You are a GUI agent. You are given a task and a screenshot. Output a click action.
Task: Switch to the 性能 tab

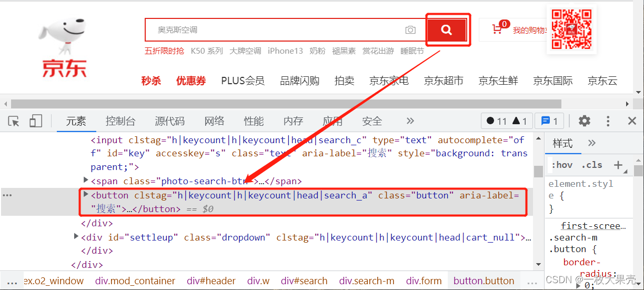tap(254, 121)
